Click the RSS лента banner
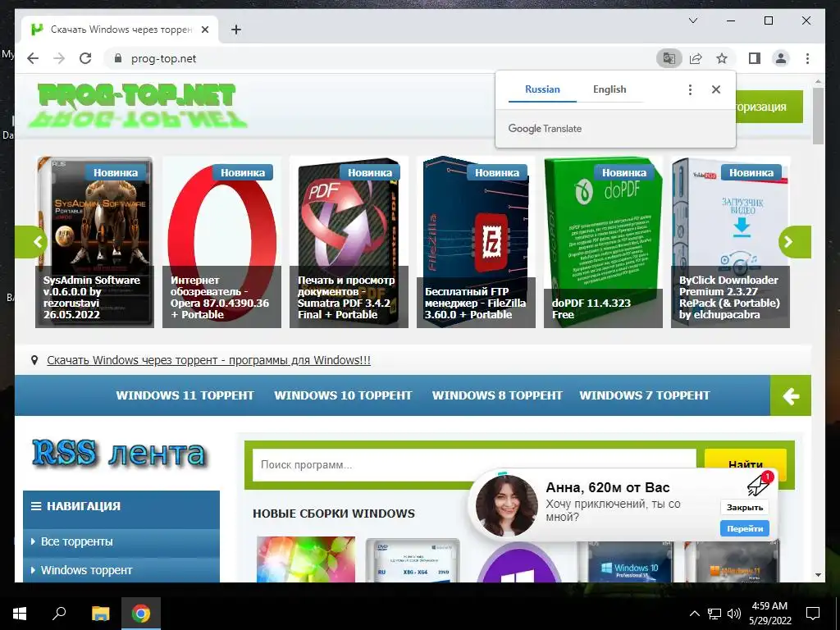The height and width of the screenshot is (630, 840). coord(119,453)
